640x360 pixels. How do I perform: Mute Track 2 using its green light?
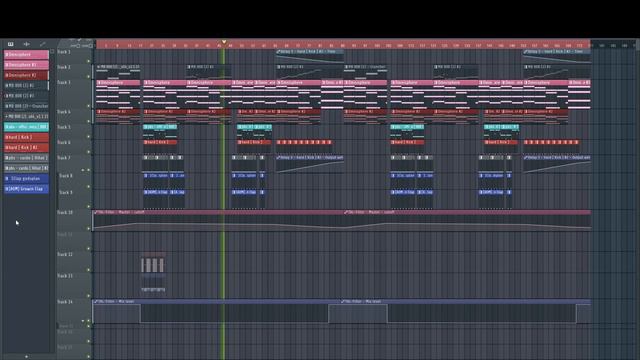[x=89, y=76]
